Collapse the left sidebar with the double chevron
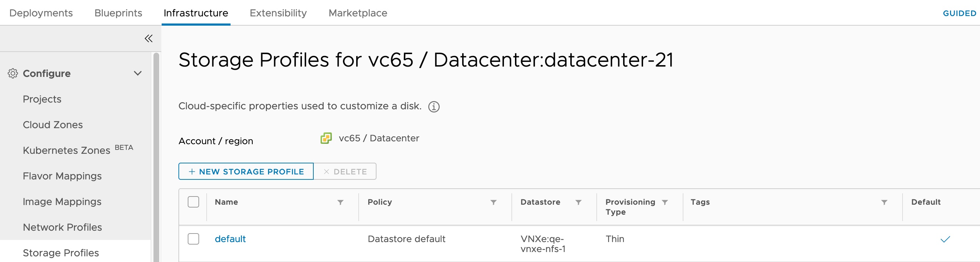980x262 pixels. (148, 38)
